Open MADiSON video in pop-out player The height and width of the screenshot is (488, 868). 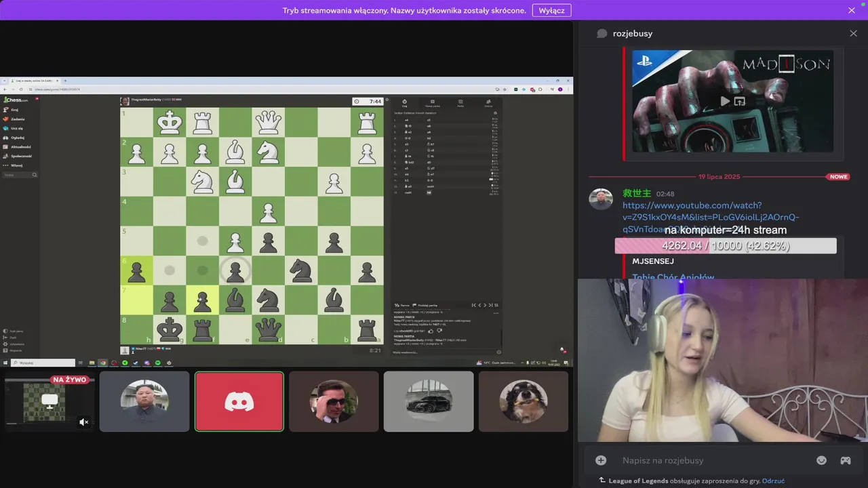click(740, 101)
